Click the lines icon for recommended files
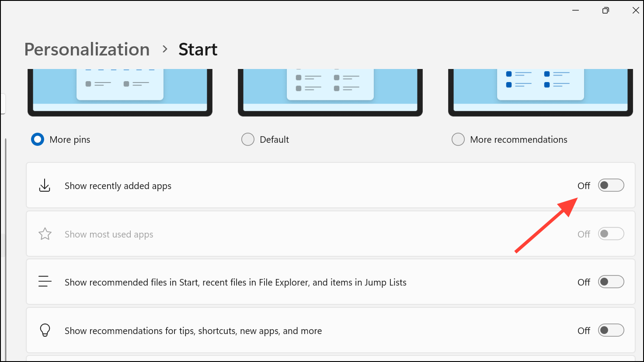644x362 pixels. (x=45, y=282)
